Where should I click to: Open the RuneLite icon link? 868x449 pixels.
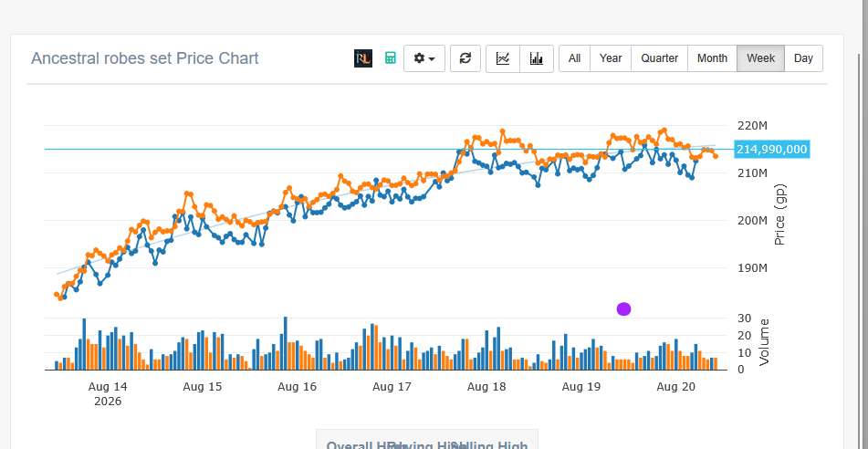point(363,58)
